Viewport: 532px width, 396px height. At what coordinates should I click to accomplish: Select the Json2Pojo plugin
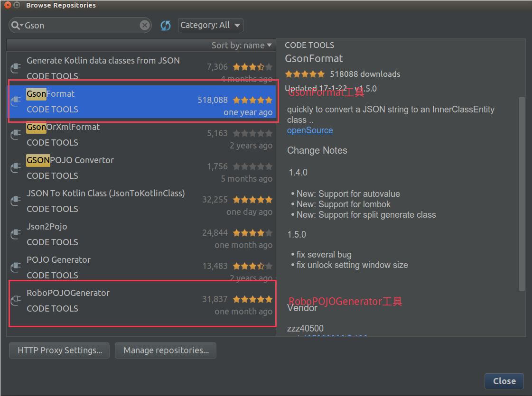141,234
